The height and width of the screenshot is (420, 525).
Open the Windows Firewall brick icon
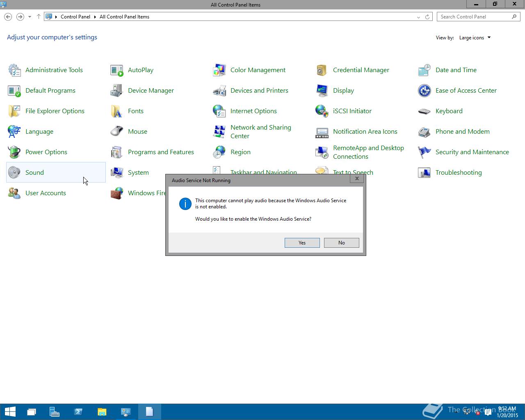[117, 193]
